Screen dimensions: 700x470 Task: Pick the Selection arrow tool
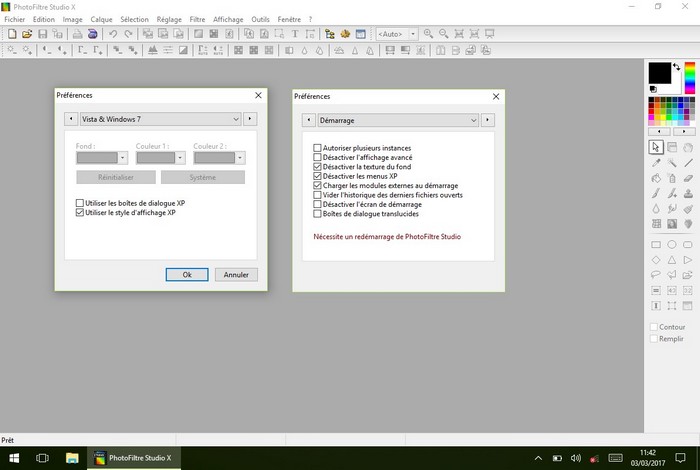(x=656, y=147)
